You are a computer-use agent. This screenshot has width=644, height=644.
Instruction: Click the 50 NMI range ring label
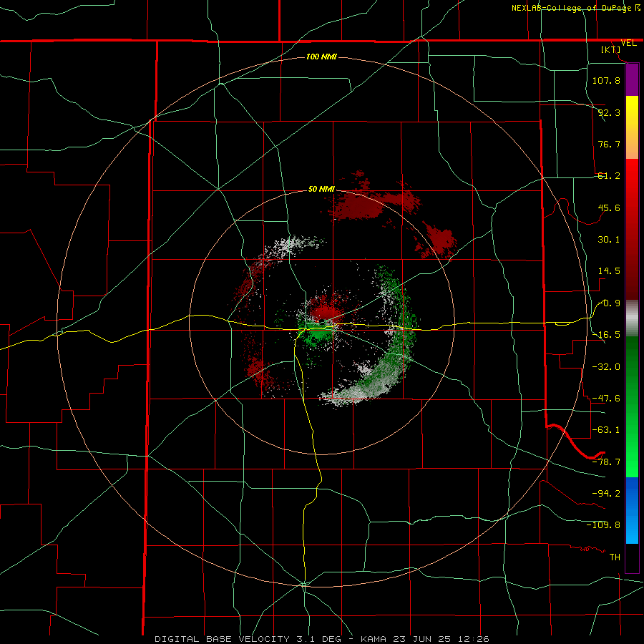point(321,190)
